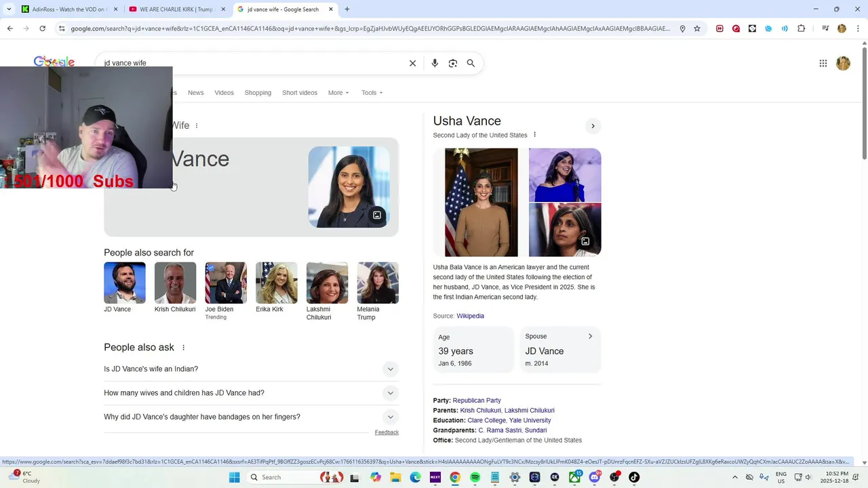Open the location permission icon in address bar

point(682,28)
